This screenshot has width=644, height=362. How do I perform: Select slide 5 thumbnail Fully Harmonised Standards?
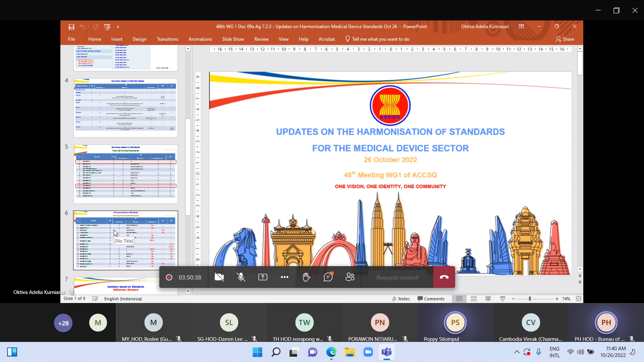[x=125, y=174]
